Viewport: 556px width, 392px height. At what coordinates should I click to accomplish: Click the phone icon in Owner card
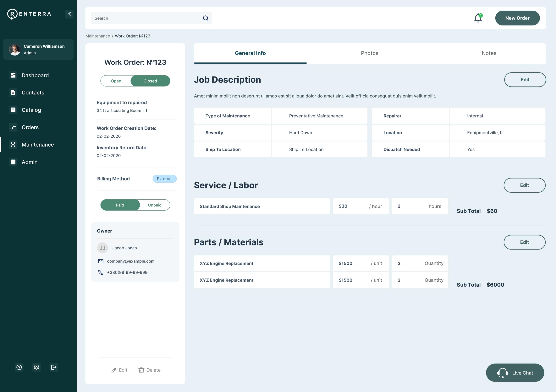tap(101, 272)
